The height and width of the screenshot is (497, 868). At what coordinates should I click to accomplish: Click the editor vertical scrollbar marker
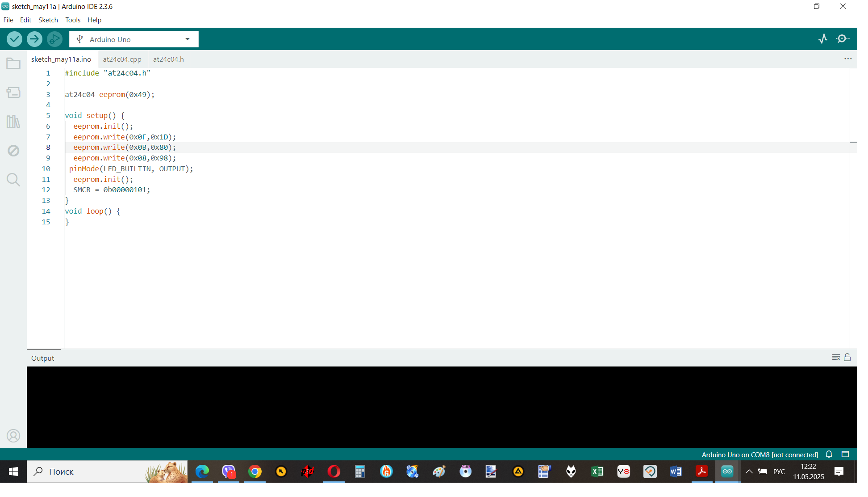(853, 142)
